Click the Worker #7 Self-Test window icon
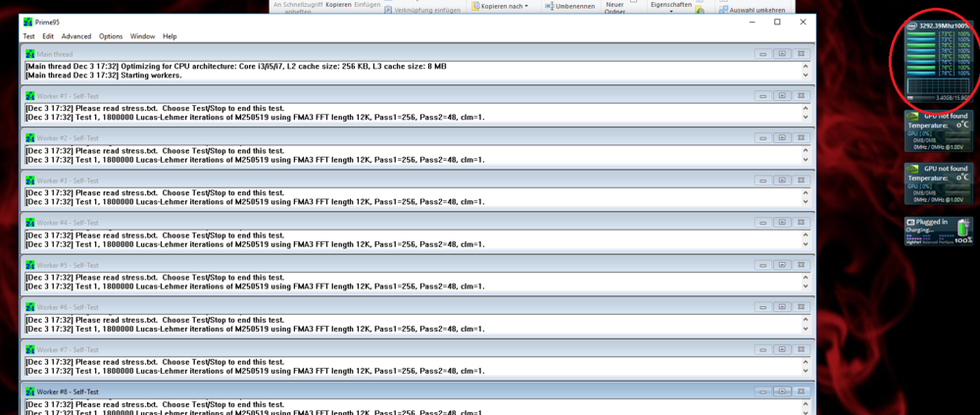Image resolution: width=980 pixels, height=415 pixels. 29,350
